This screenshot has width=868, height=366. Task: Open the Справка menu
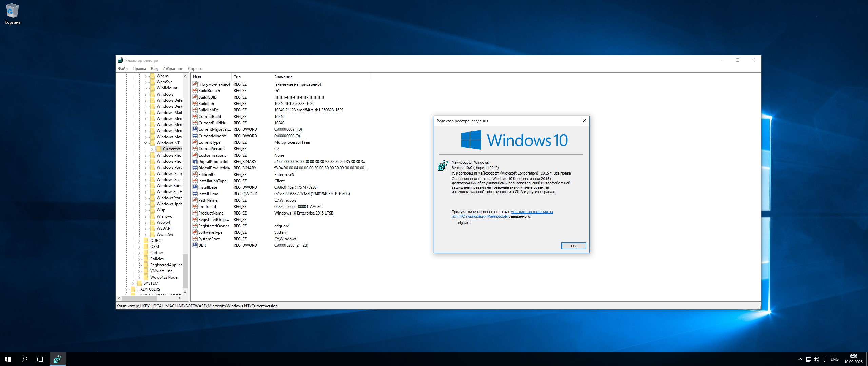(196, 69)
